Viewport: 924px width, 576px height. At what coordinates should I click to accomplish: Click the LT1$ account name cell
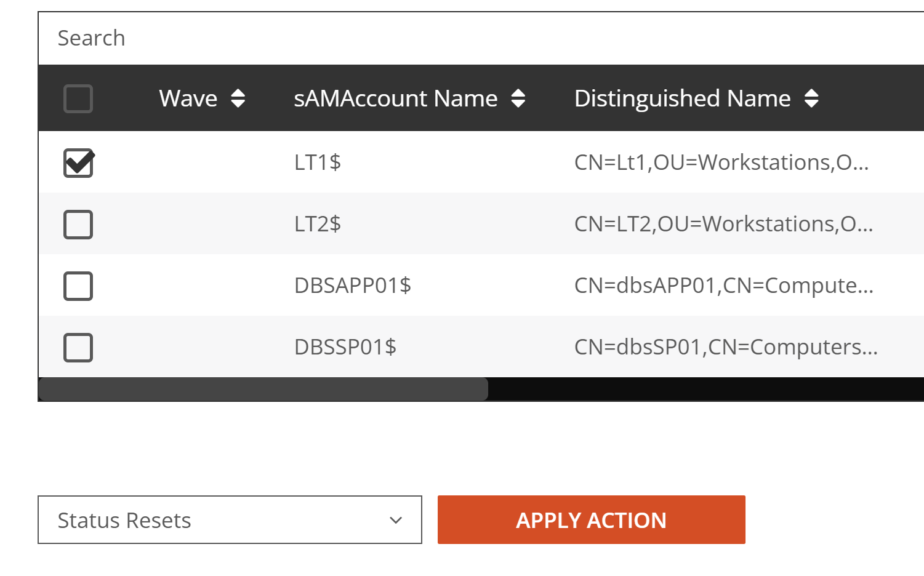318,162
